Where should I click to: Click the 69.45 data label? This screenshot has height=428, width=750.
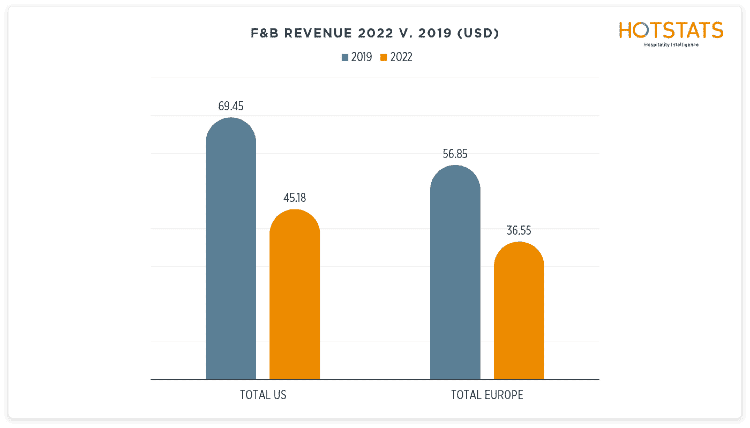[x=231, y=104]
